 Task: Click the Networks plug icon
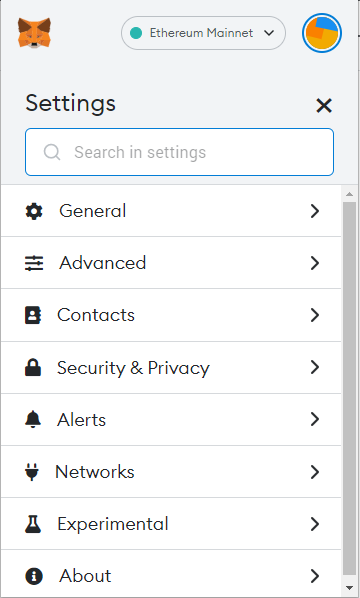pyautogui.click(x=32, y=472)
